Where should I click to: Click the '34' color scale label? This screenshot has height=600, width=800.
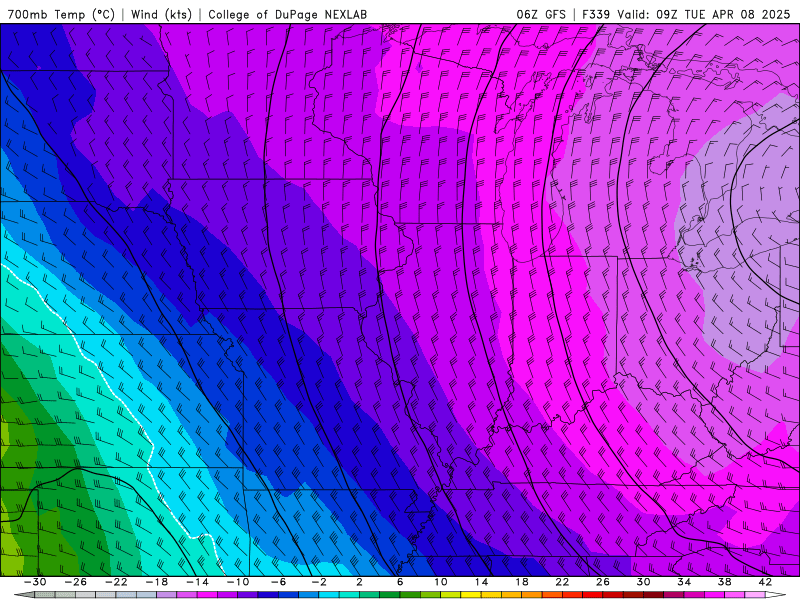(684, 582)
